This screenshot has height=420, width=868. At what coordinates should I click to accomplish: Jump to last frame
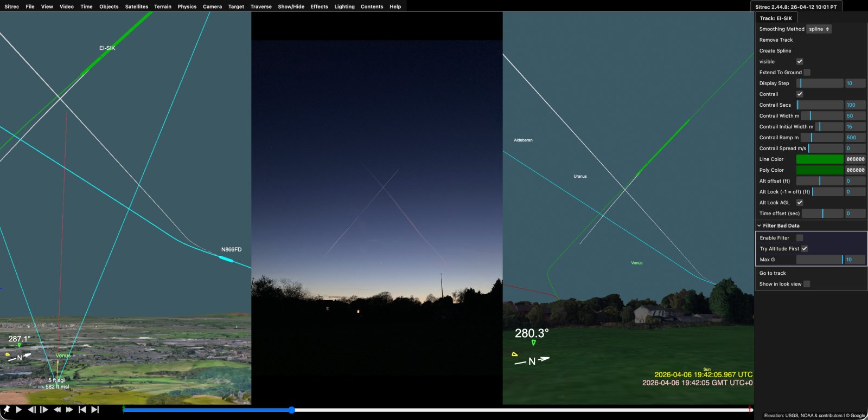click(x=95, y=410)
